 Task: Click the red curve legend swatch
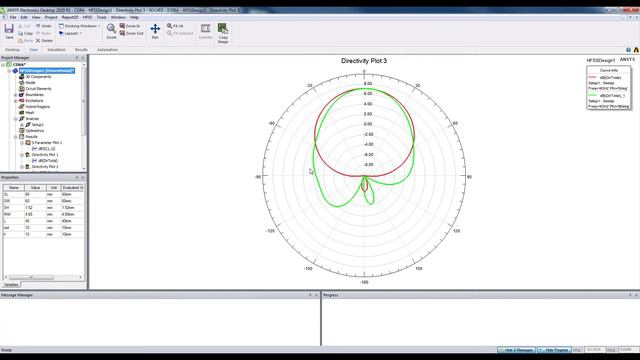[x=593, y=77]
